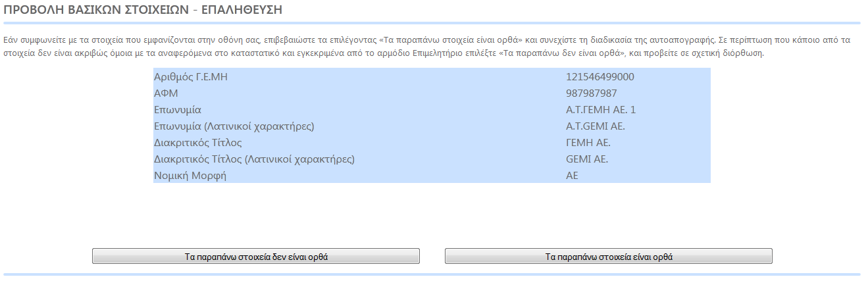Viewport: 868px width, 281px height.
Task: Click the Latin name value A.T.GEMI AE.
Action: pyautogui.click(x=596, y=126)
